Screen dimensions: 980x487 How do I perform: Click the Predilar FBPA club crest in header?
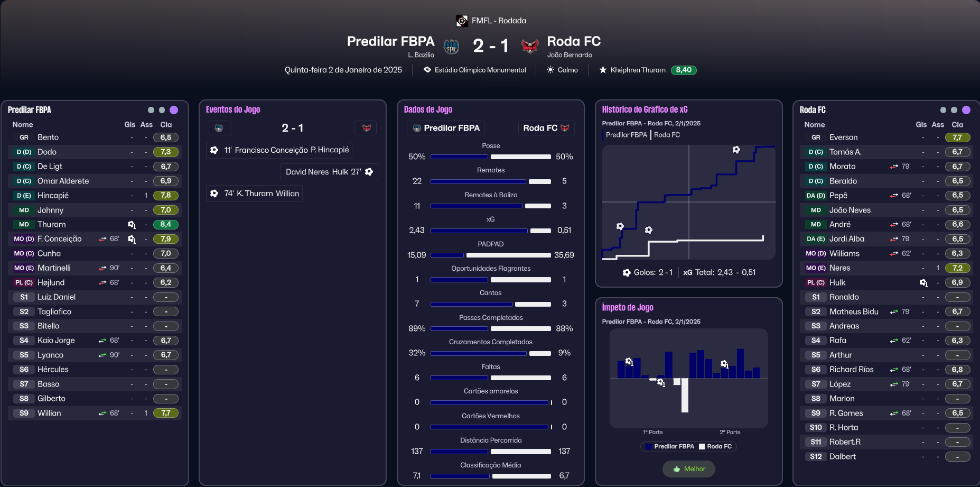[451, 47]
